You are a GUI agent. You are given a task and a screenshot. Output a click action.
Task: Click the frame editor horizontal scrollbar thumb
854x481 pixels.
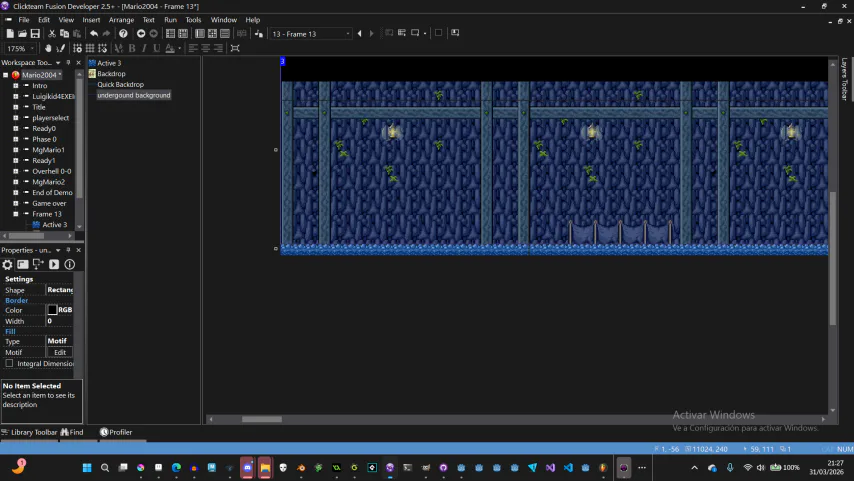pos(262,419)
